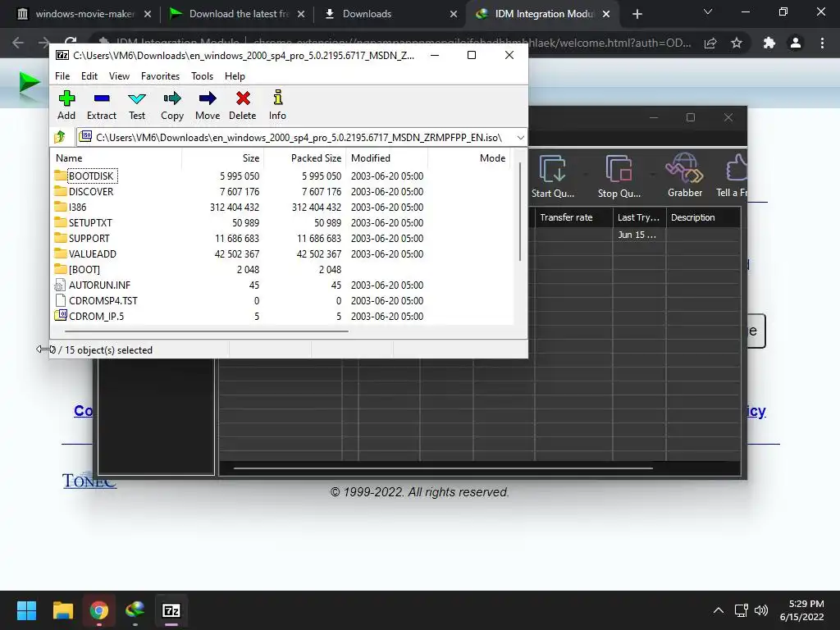
Task: Open File Explorer from taskbar
Action: [62, 610]
